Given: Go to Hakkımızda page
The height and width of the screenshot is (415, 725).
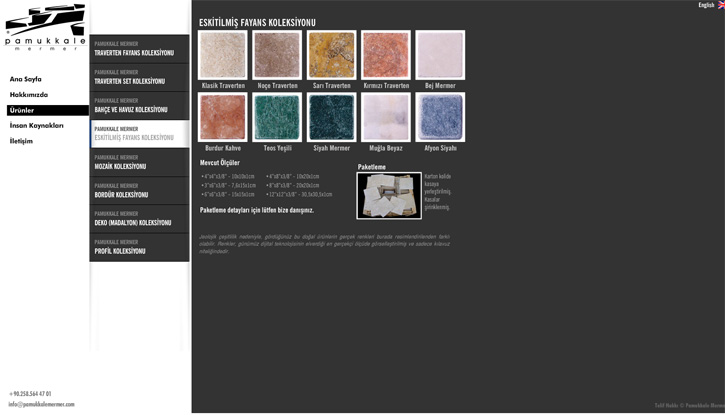Looking at the screenshot, I should click(29, 95).
